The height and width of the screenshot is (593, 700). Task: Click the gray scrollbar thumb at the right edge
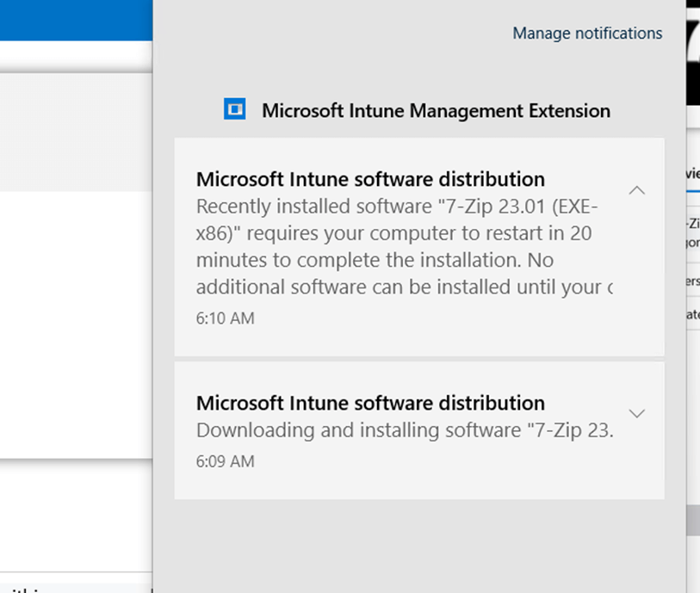pos(693,520)
